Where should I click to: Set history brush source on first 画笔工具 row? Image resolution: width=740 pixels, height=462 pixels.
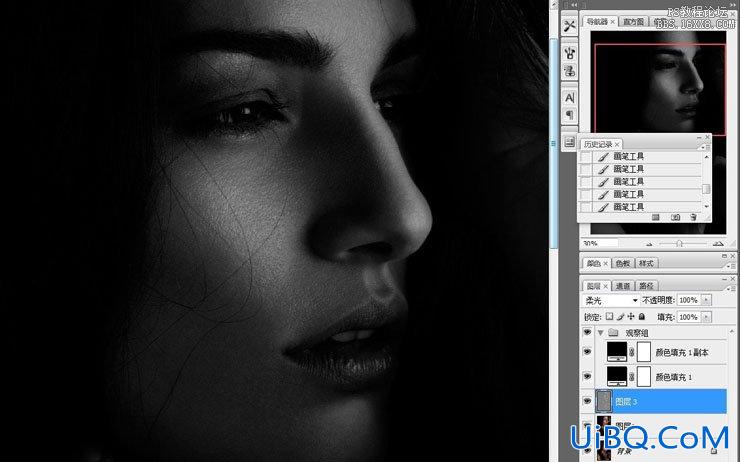click(x=586, y=157)
